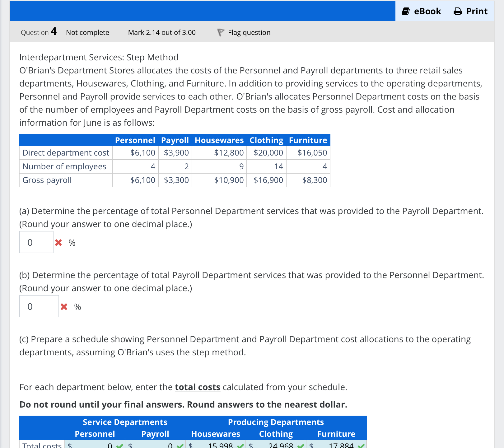Click the part (b) percentage input

point(39,306)
